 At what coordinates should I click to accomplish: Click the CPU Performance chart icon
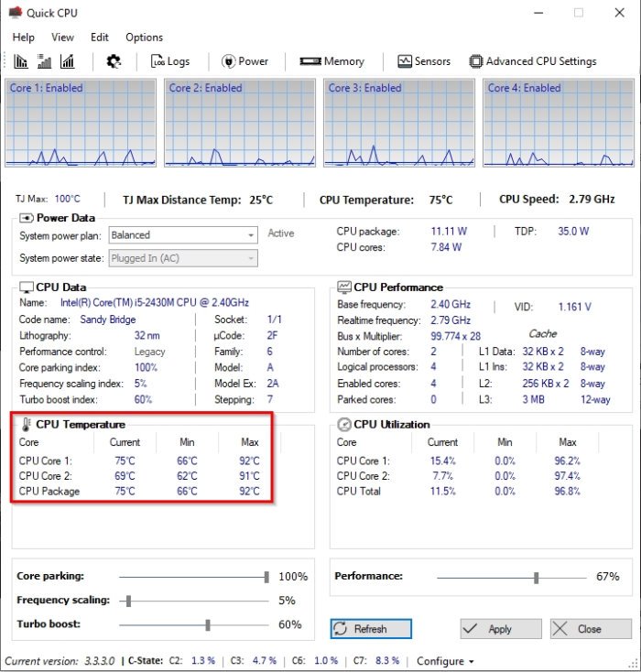point(344,287)
